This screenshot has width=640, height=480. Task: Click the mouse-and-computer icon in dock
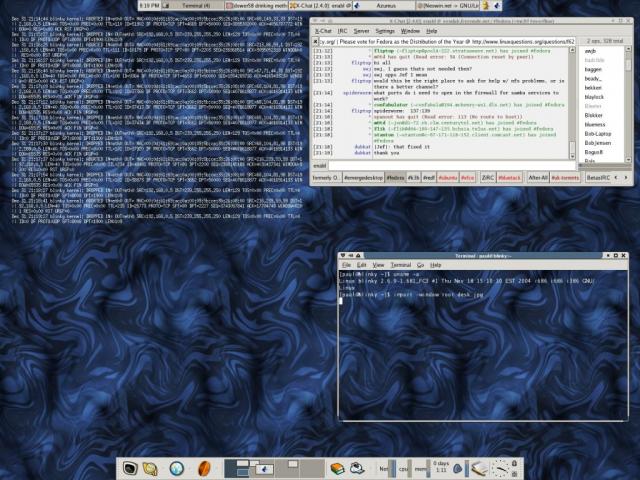pyautogui.click(x=357, y=468)
